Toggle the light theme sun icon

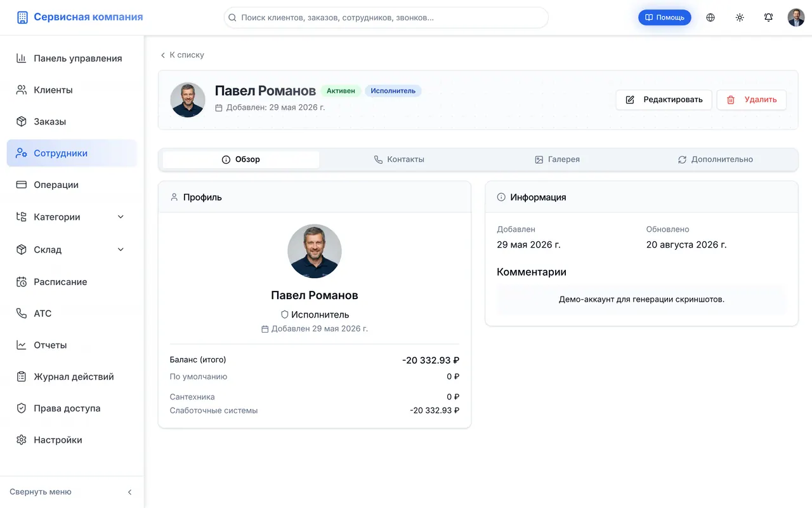(x=740, y=18)
